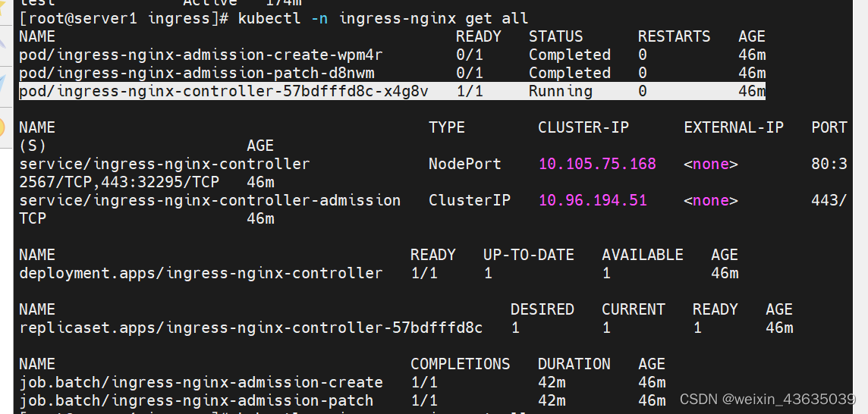868x414 pixels.
Task: Select pod/ingress-nginx-admission-create-wpm4r row name
Action: coord(201,55)
